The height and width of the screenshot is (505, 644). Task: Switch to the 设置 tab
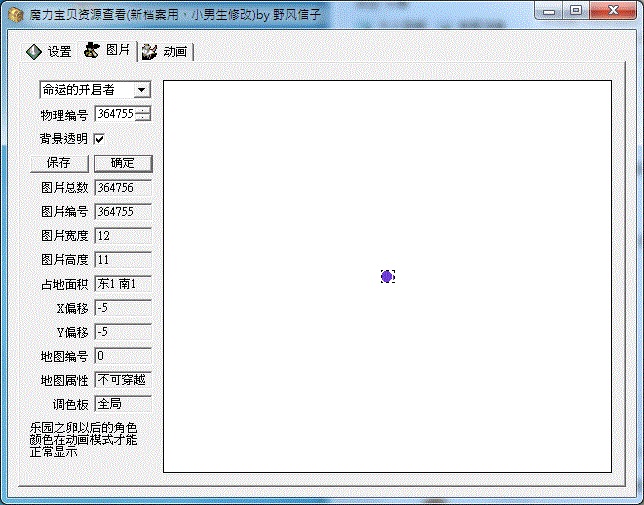coord(49,51)
